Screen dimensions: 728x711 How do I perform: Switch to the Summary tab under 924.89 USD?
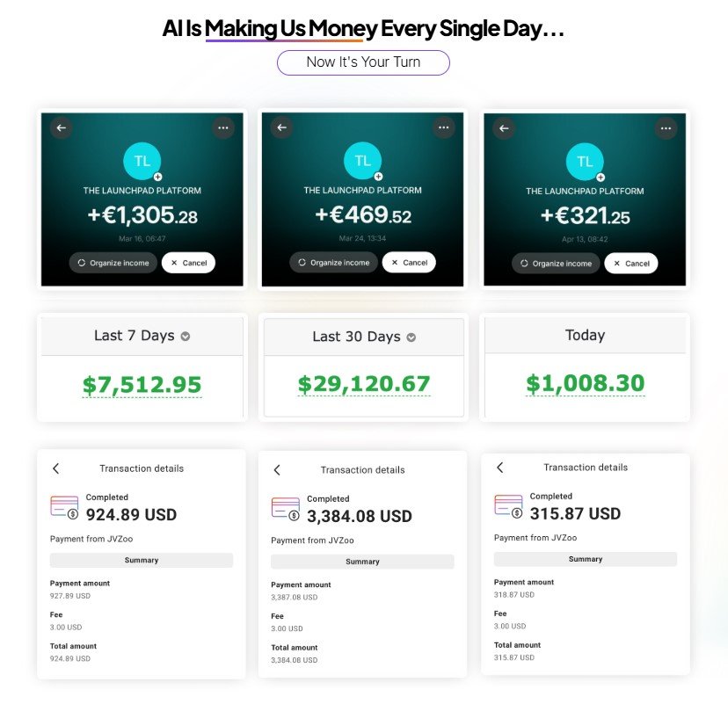141,560
